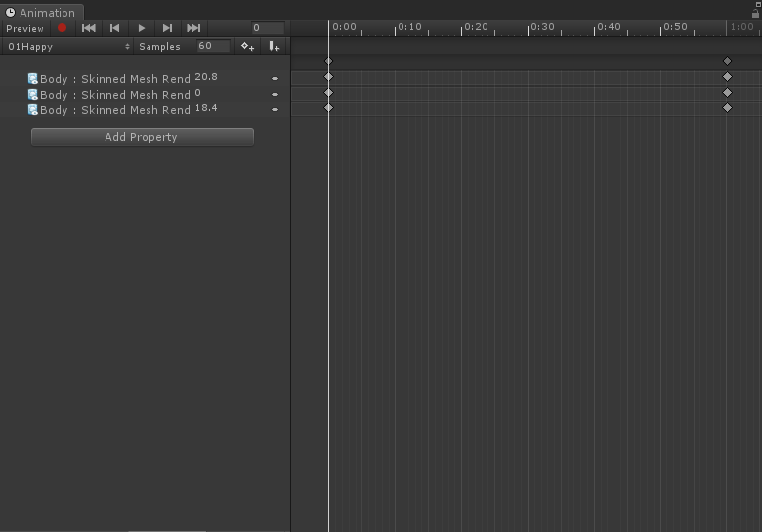Jump to the last keyframe
This screenshot has width=762, height=532.
click(193, 28)
